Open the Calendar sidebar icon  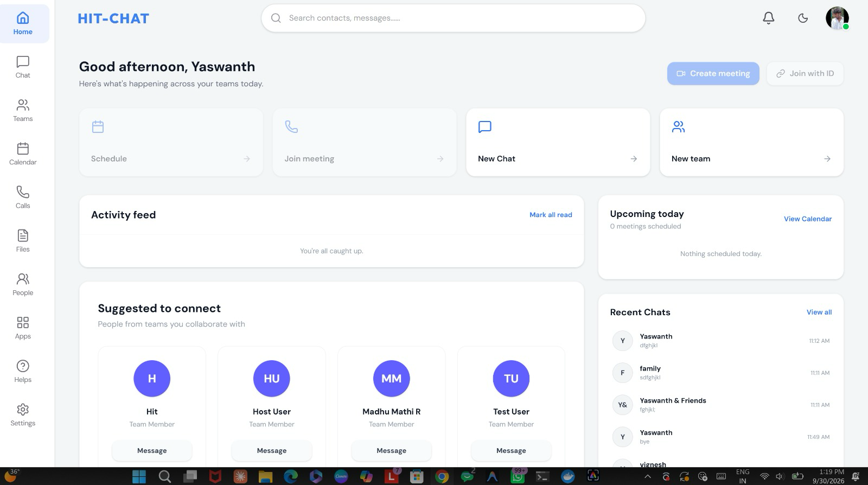[x=23, y=154]
